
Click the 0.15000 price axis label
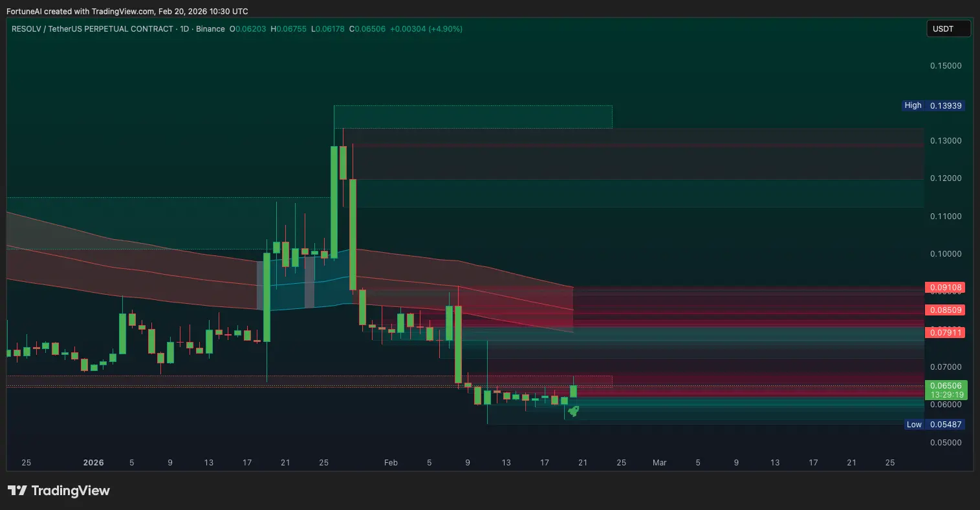[x=946, y=66]
